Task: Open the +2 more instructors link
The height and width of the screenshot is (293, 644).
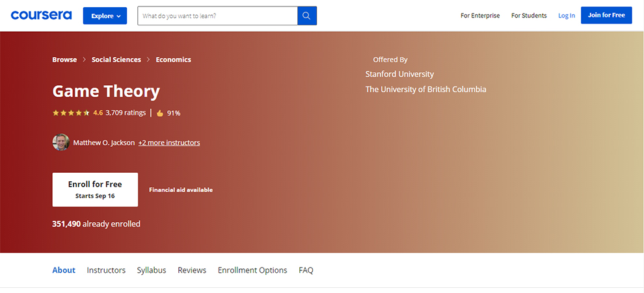Action: (x=169, y=143)
